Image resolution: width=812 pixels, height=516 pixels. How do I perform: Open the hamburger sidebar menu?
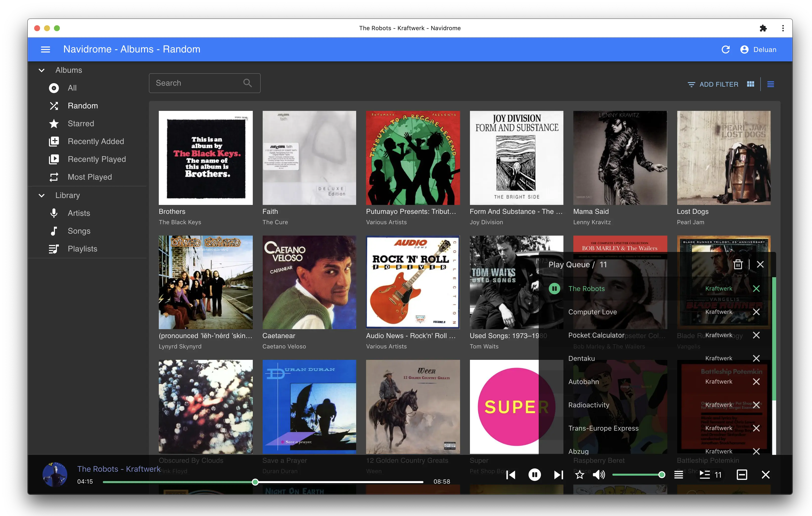pyautogui.click(x=46, y=49)
